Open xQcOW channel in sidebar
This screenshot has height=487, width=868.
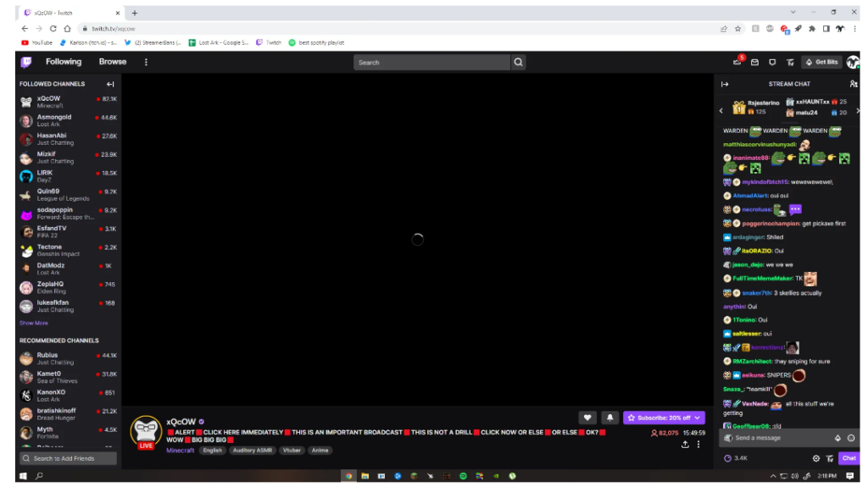coord(68,102)
